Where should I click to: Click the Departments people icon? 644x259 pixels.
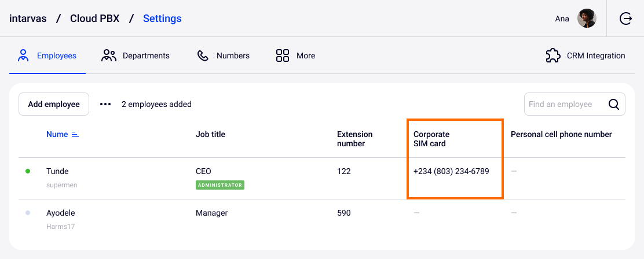(109, 55)
